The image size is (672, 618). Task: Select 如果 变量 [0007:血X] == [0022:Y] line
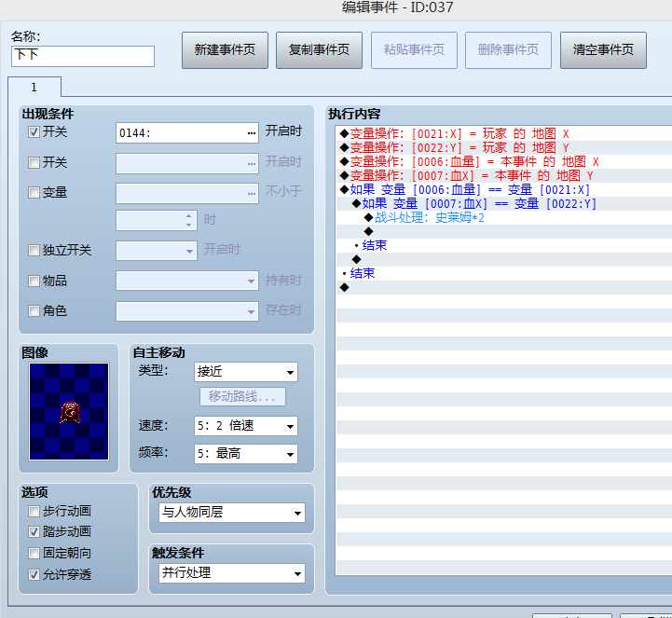coord(503,203)
